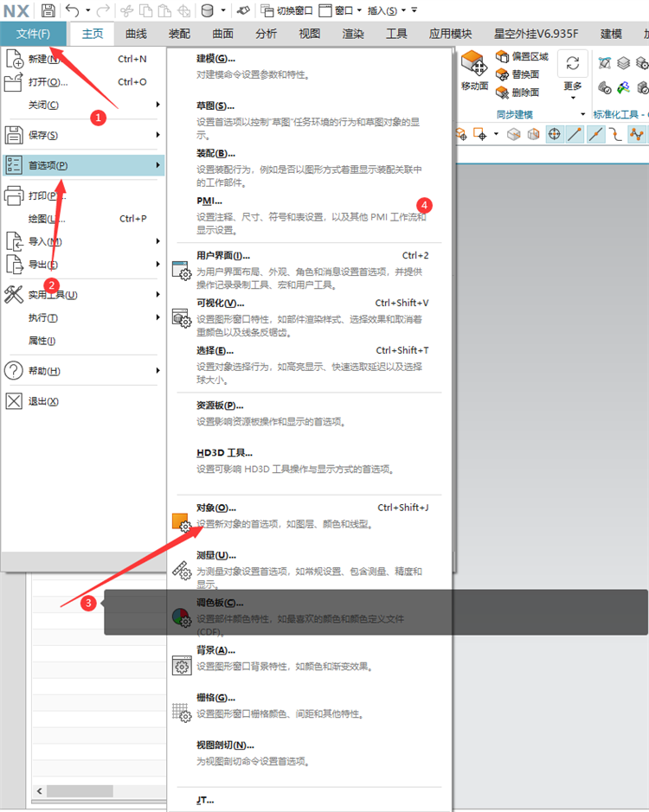Screen dimensions: 649x812
Task: Toggle the point-on-curve snap option
Action: (616, 135)
